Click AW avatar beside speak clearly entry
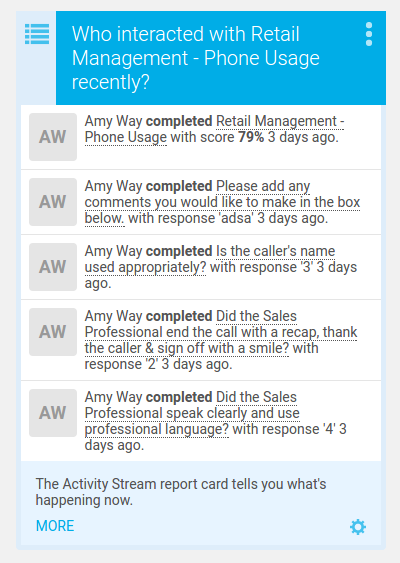 [x=53, y=413]
